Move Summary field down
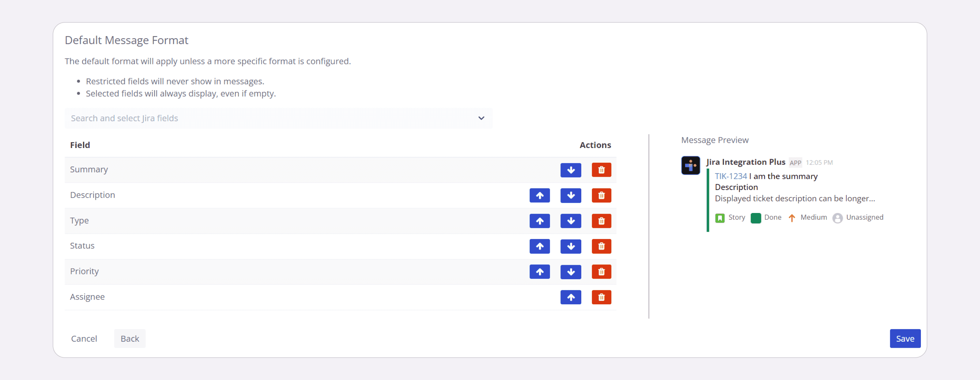The width and height of the screenshot is (980, 380). coord(571,170)
